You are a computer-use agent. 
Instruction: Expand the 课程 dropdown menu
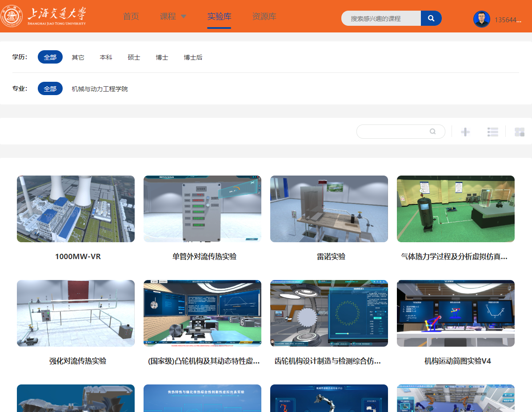[172, 16]
